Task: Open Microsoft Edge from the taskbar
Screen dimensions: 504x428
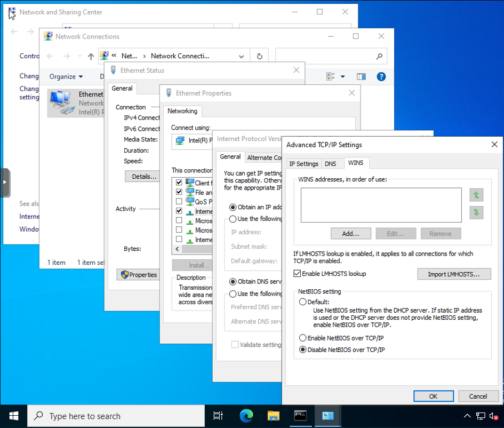Action: tap(246, 416)
